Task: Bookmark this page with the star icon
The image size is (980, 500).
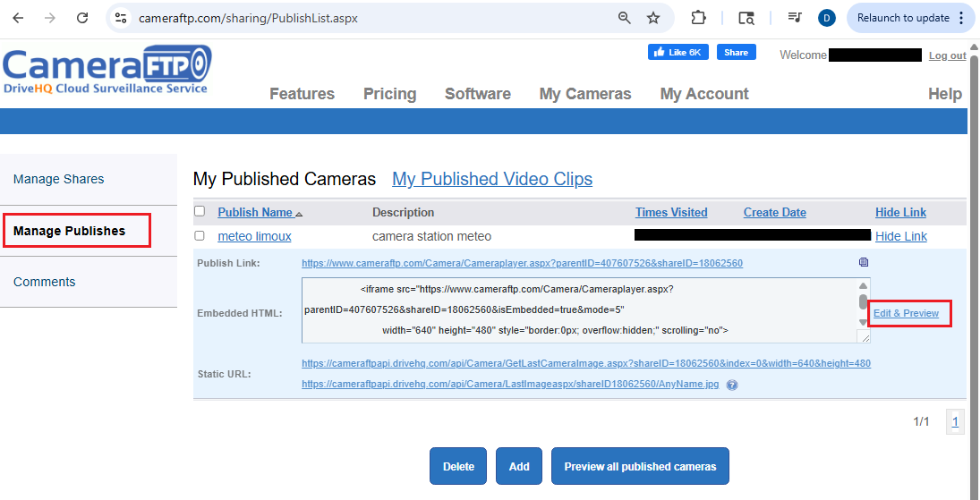Action: tap(653, 18)
